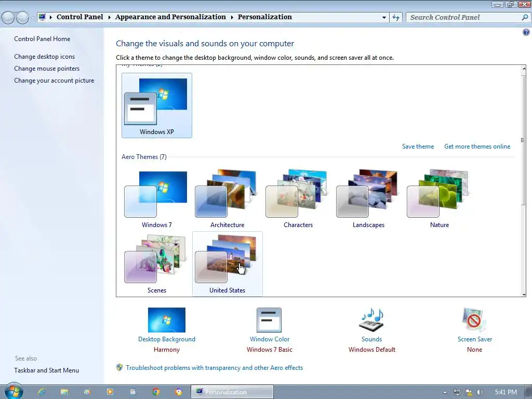
Task: Select the Windows XP theme thumbnail
Action: click(157, 105)
